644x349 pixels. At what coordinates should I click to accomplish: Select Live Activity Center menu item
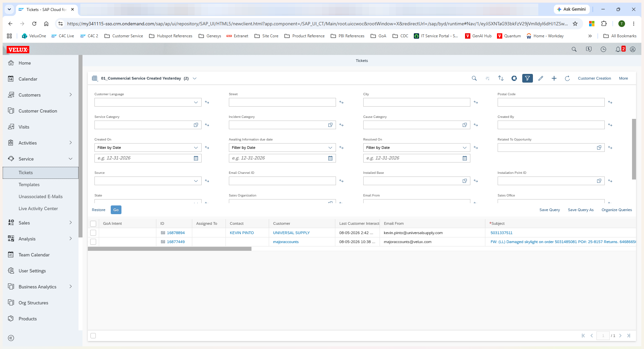(38, 208)
